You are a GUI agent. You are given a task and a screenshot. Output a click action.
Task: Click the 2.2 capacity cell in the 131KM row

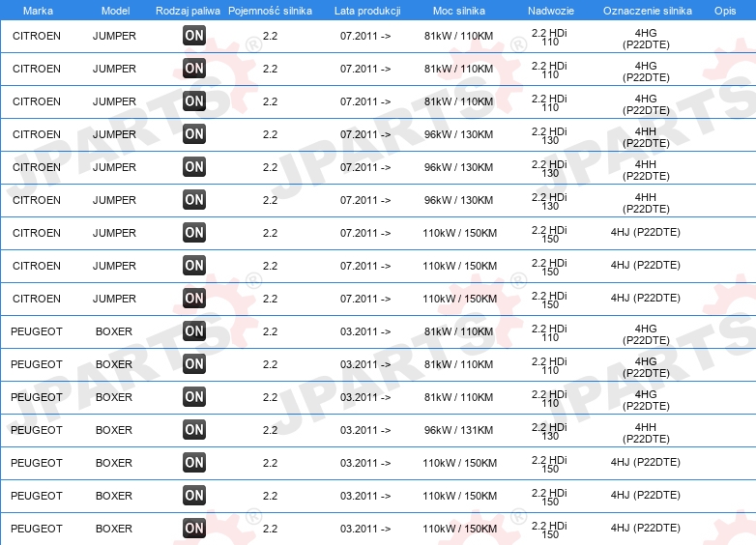click(270, 430)
